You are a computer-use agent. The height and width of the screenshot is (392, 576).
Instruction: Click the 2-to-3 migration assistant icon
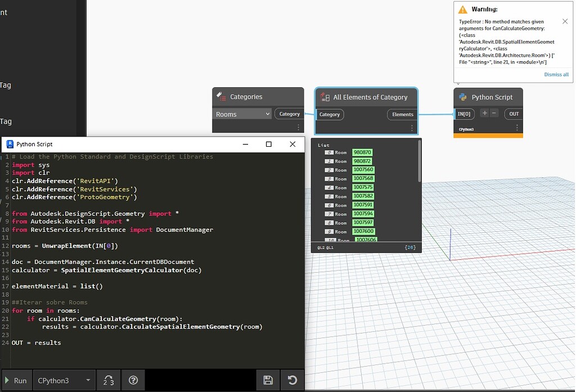(109, 380)
